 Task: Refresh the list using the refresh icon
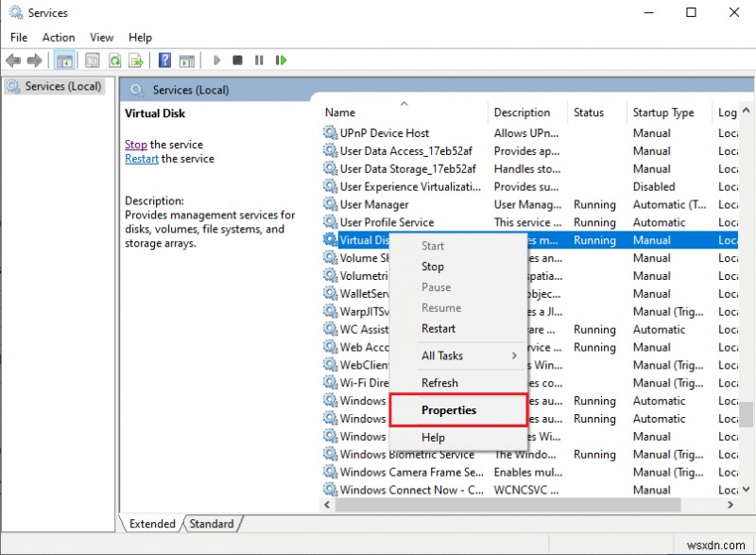click(x=112, y=60)
